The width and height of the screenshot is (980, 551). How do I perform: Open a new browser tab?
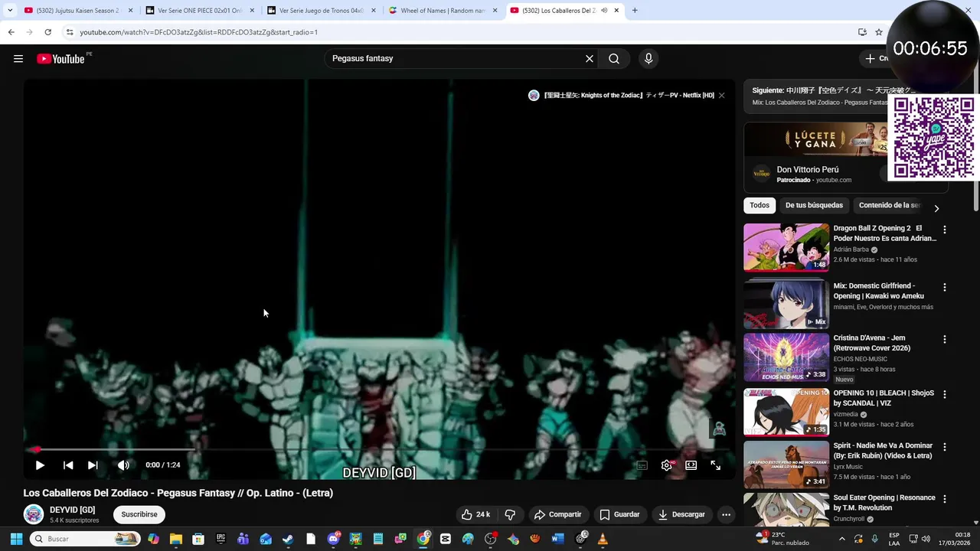coord(635,11)
